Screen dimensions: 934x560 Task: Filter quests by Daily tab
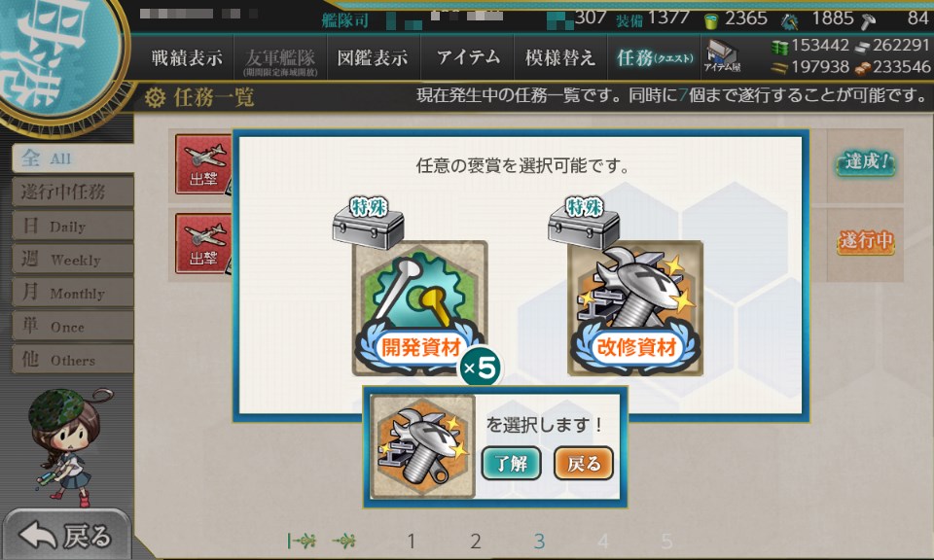point(73,226)
